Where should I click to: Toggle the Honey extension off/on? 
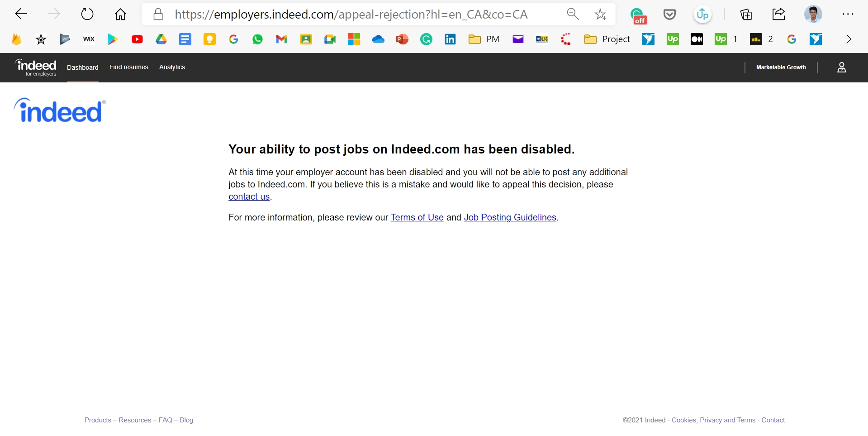click(637, 14)
